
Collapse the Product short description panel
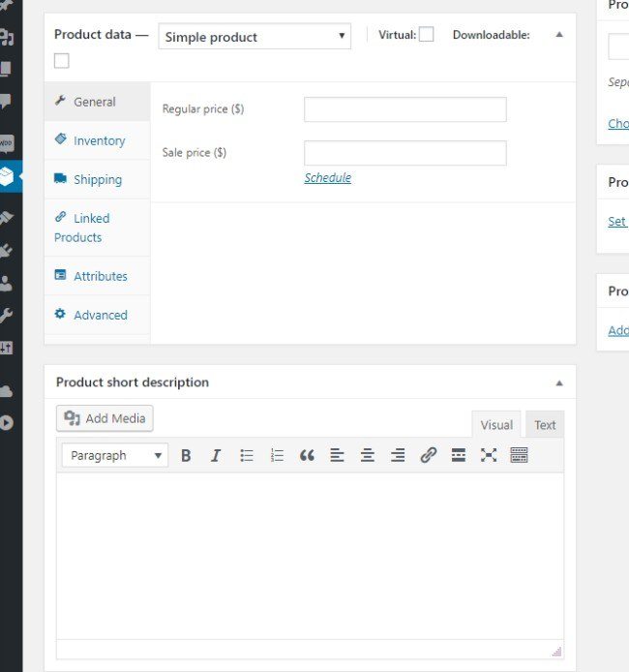tap(558, 382)
